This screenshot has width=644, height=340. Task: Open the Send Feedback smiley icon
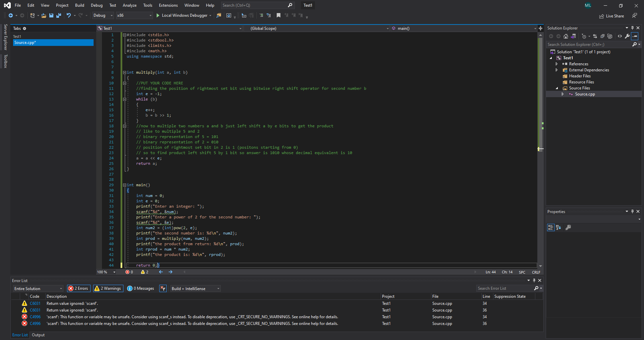(x=634, y=16)
